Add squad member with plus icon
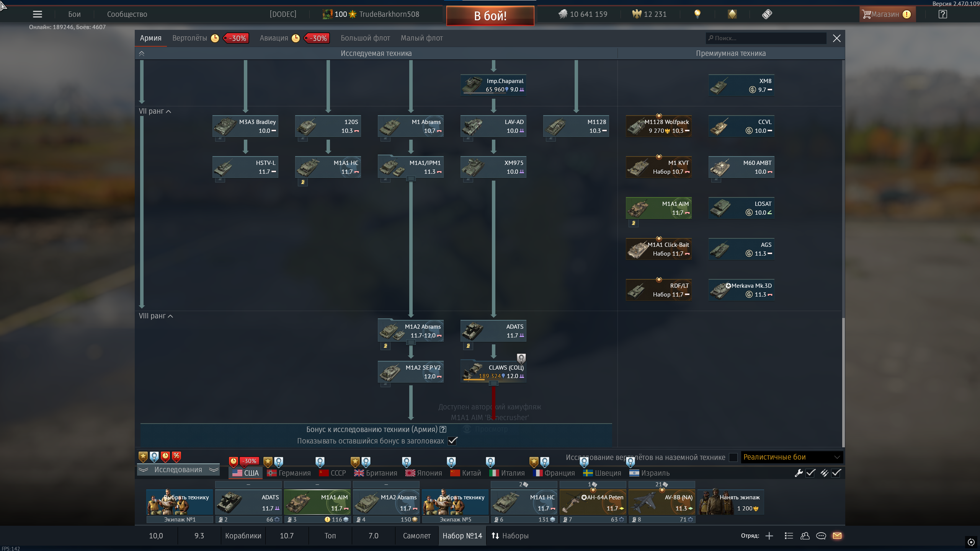The width and height of the screenshot is (980, 551). point(769,536)
